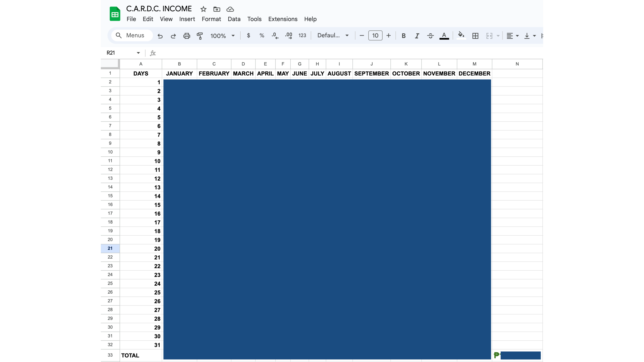
Task: Click the redo arrow icon
Action: [x=173, y=36]
